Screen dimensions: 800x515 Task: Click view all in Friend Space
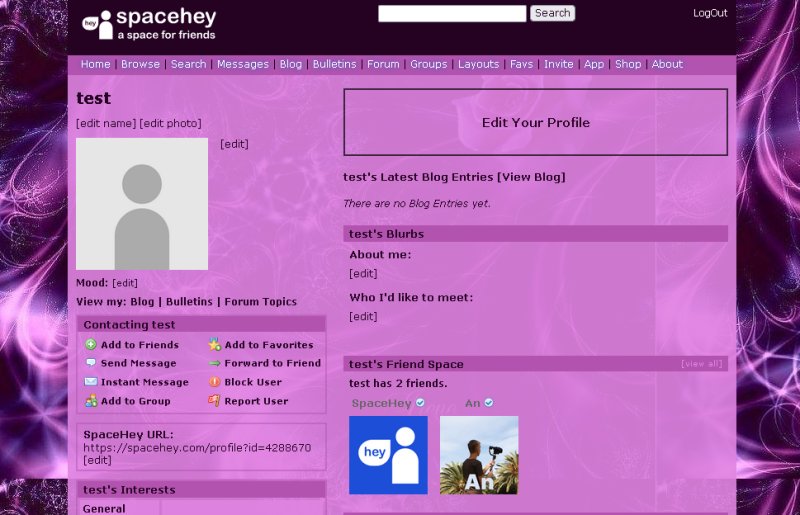701,364
